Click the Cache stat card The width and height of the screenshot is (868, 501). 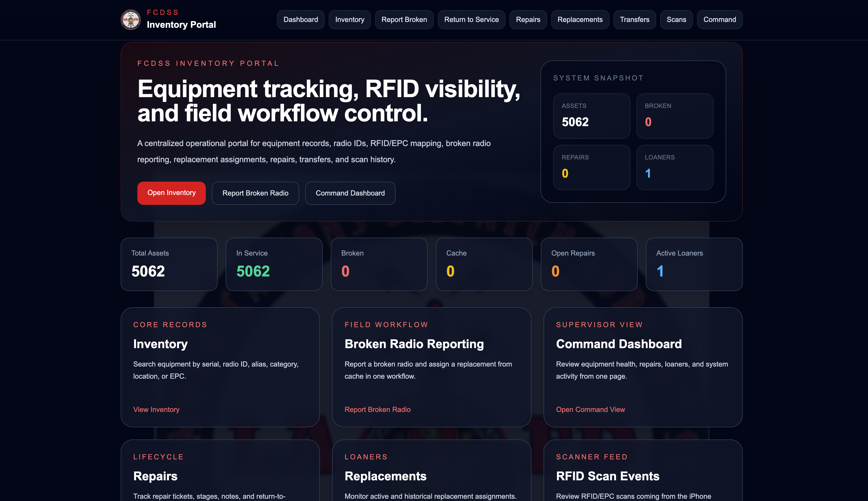coord(484,264)
